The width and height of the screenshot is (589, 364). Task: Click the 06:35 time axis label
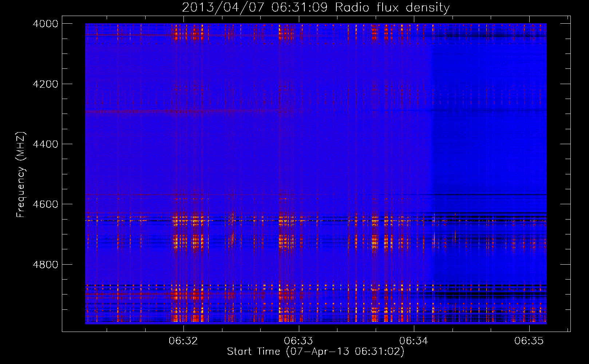coord(529,341)
